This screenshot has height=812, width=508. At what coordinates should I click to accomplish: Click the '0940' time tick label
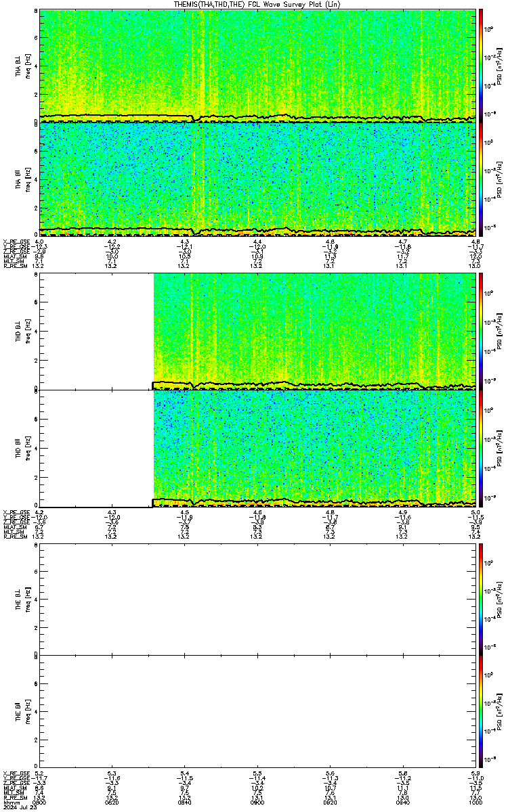[402, 803]
